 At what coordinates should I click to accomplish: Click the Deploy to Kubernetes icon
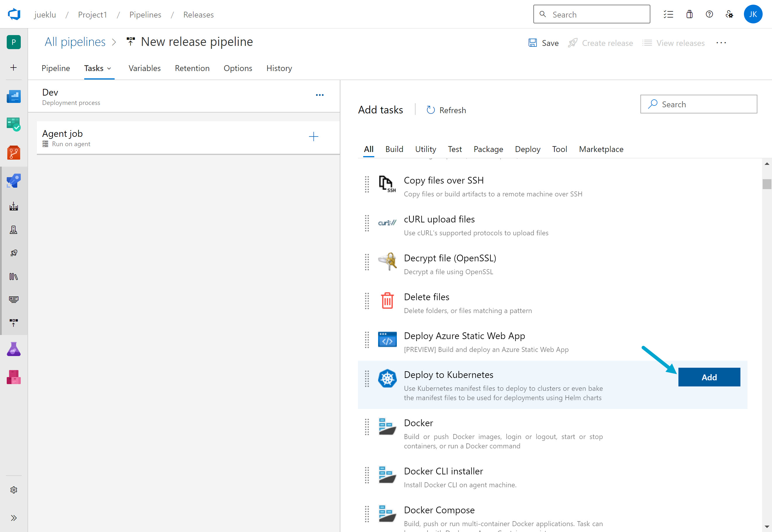(387, 378)
